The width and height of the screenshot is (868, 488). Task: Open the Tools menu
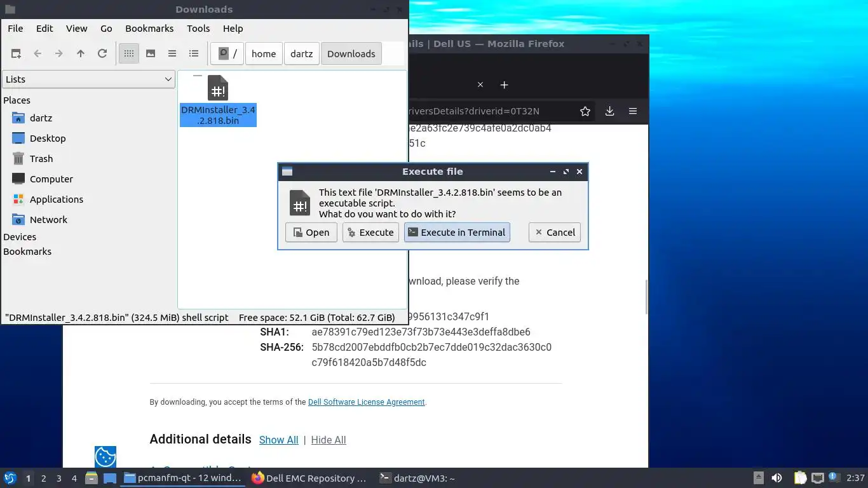coord(198,29)
